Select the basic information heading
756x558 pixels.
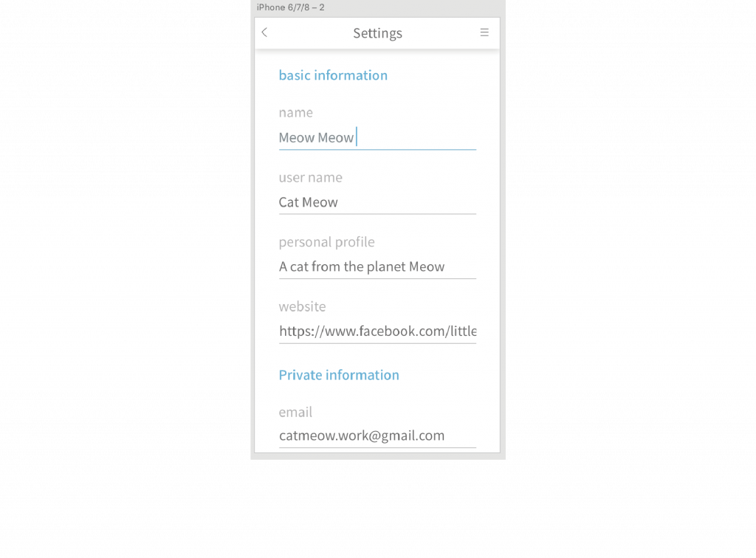tap(333, 75)
